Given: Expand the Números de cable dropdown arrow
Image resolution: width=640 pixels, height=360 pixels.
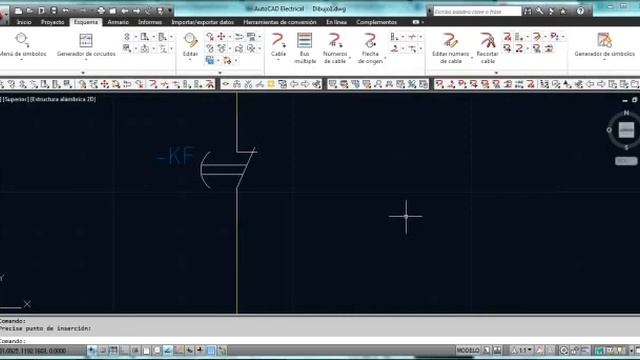Looking at the screenshot, I should [350, 58].
